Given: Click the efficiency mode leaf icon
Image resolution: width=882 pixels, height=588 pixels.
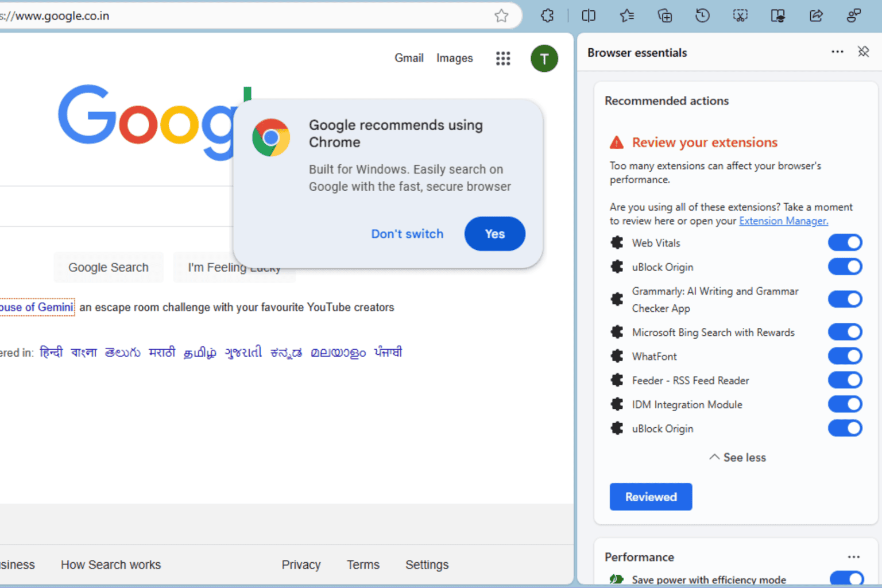Looking at the screenshot, I should point(617,579).
